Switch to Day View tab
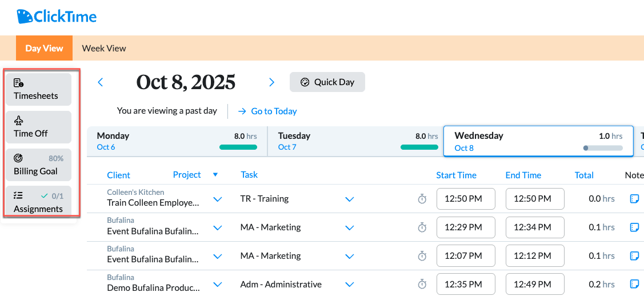 point(45,48)
